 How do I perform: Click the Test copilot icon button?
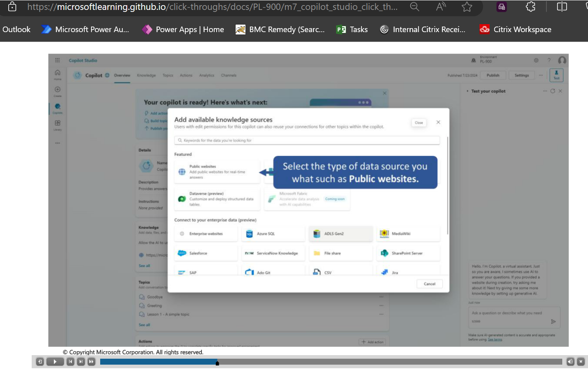point(556,75)
